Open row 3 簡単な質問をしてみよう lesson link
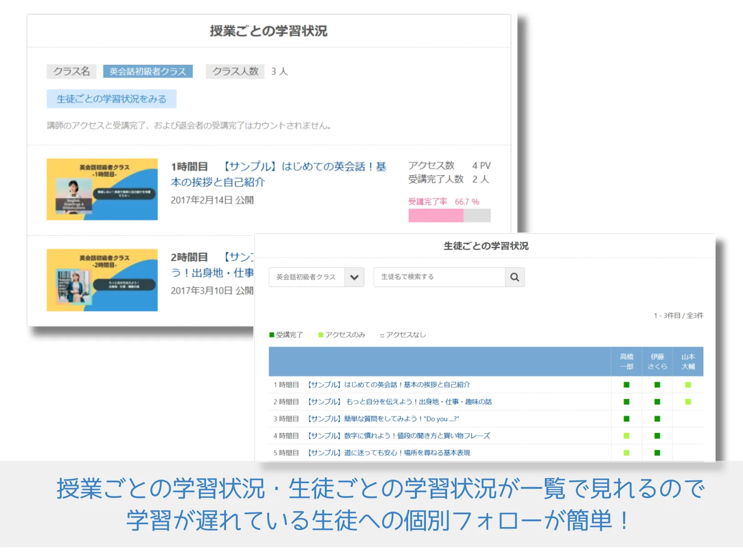Viewport: 743px width, 560px height. [x=383, y=419]
